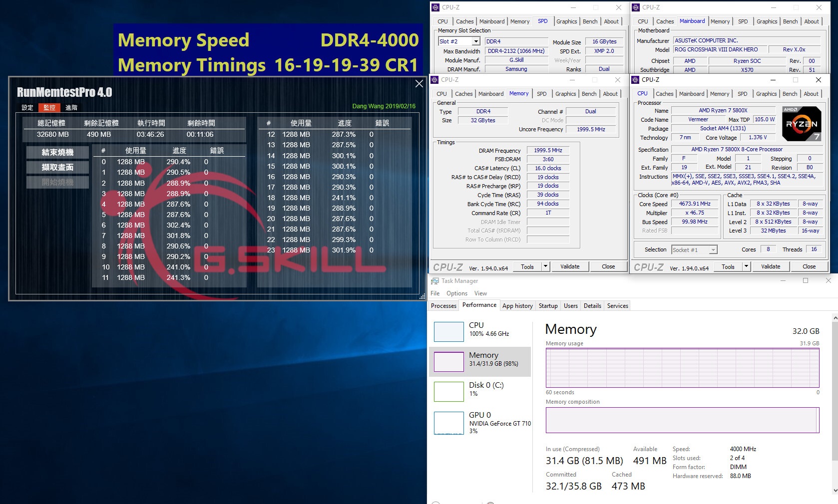Open App history tab in Task Manager
Viewport: 838px width, 504px height.
pyautogui.click(x=517, y=306)
